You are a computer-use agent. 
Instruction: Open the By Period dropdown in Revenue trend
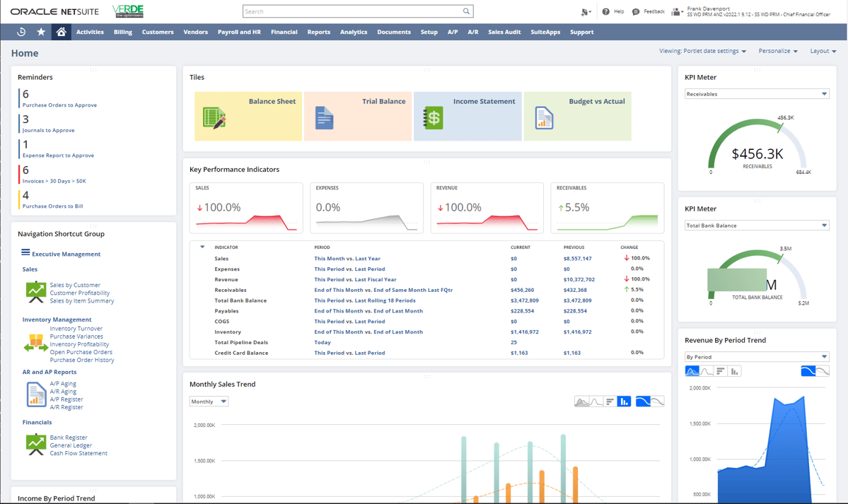coord(756,356)
